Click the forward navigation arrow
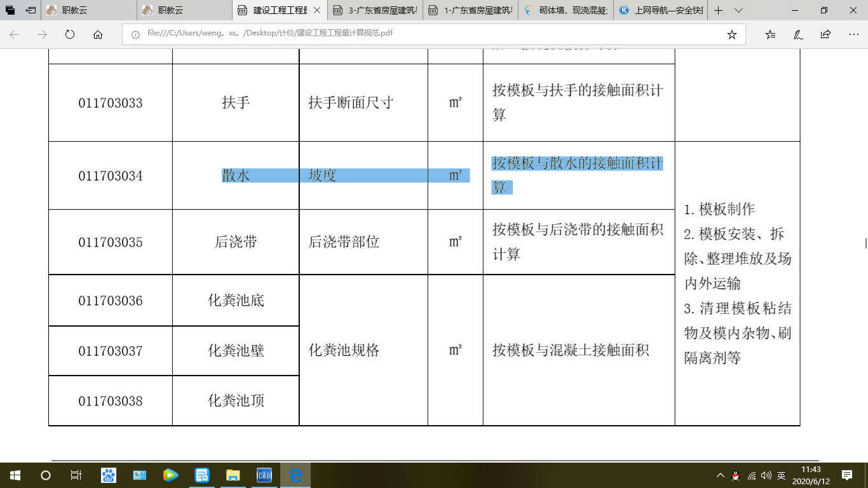 tap(42, 34)
